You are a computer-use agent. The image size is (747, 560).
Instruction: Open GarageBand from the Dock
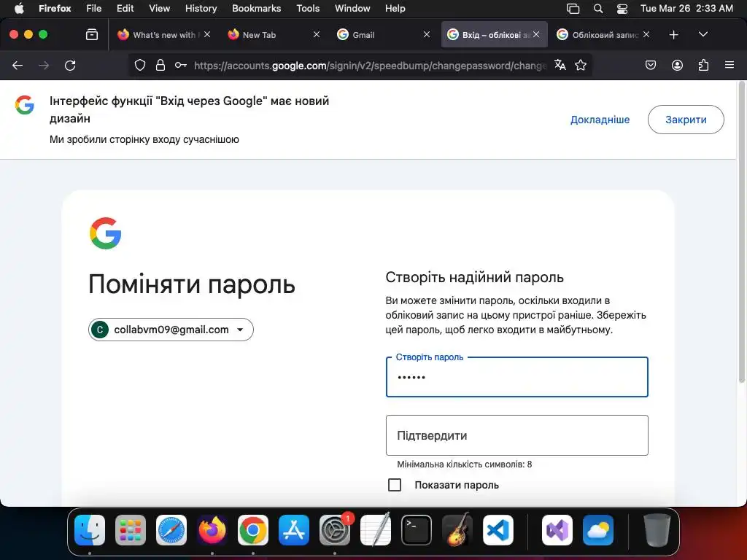457,530
